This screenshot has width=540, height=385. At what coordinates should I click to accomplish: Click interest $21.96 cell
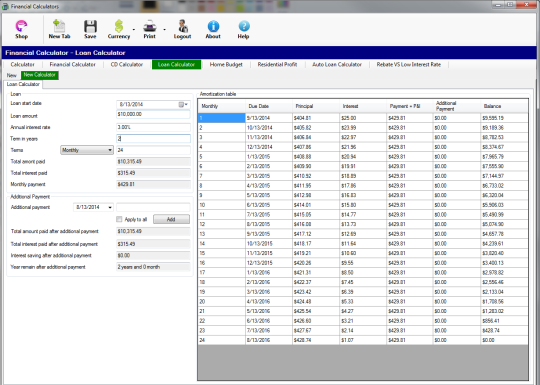tap(363, 147)
